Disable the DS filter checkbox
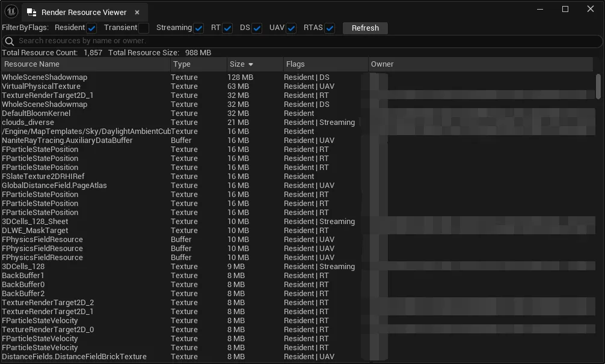Image resolution: width=605 pixels, height=364 pixels. click(257, 28)
